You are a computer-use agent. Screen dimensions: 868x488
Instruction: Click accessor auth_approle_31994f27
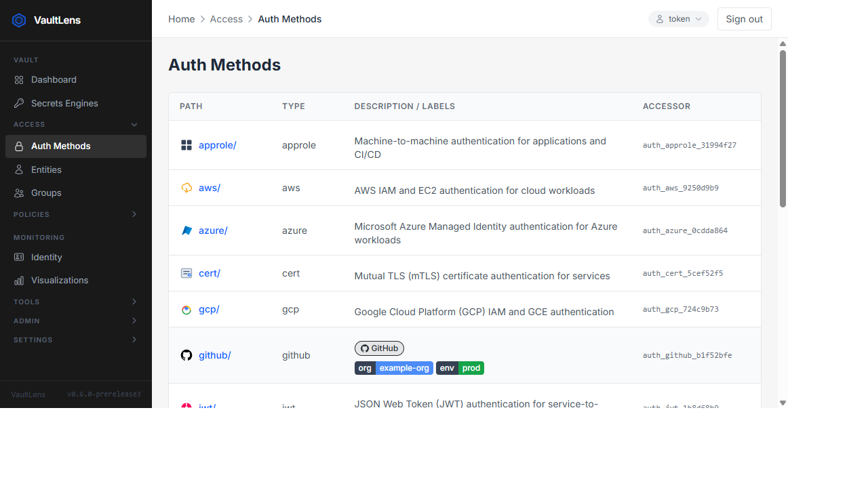click(x=690, y=145)
